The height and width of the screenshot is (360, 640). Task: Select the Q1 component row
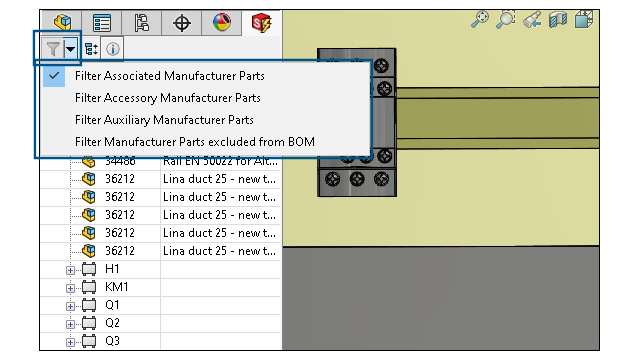[x=161, y=305]
